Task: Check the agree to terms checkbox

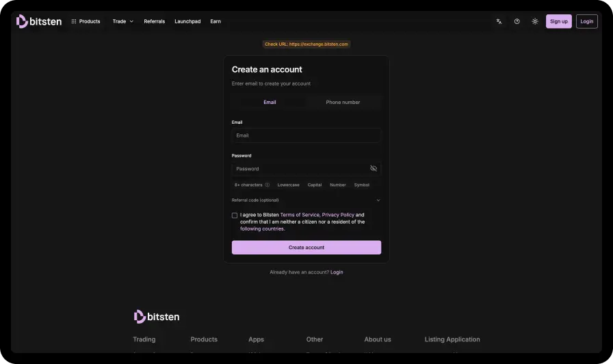Action: pyautogui.click(x=235, y=216)
